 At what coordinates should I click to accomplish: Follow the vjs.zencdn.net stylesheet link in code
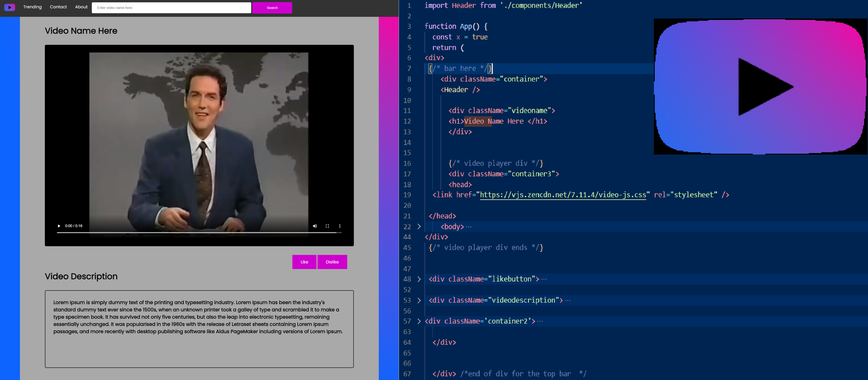pyautogui.click(x=563, y=195)
